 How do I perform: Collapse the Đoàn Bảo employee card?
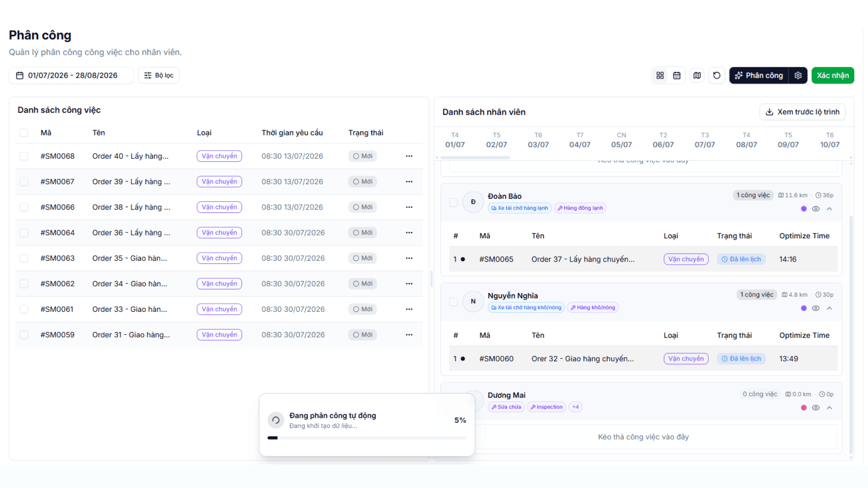[830, 209]
